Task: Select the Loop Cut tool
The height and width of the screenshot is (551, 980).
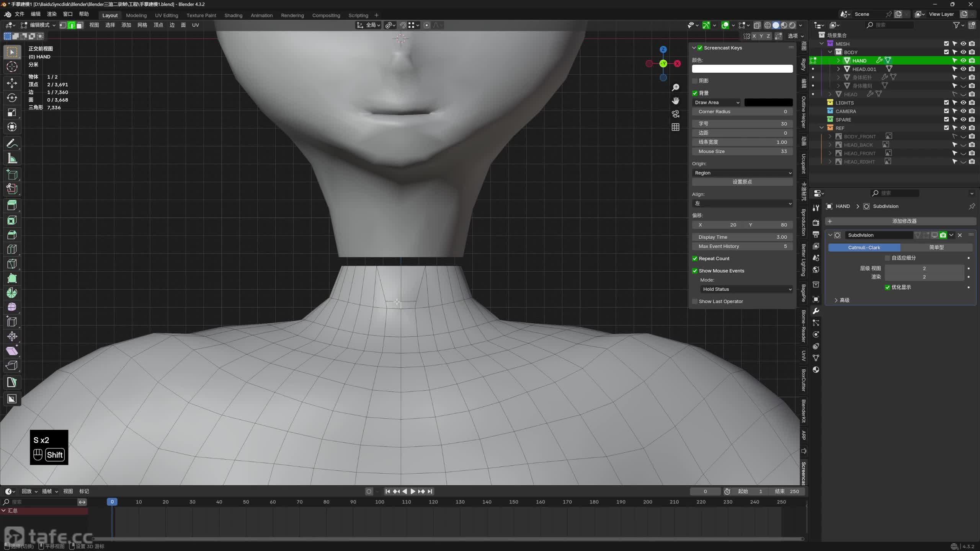Action: click(12, 249)
